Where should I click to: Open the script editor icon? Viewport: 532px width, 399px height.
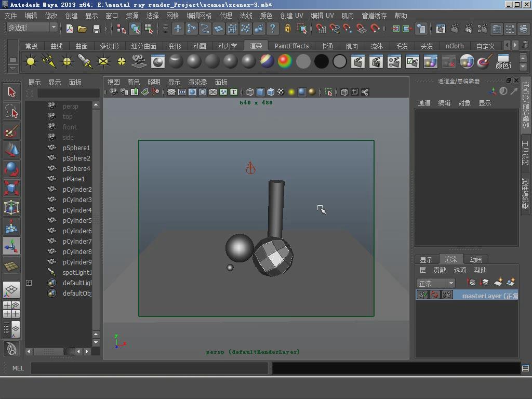coord(525,368)
